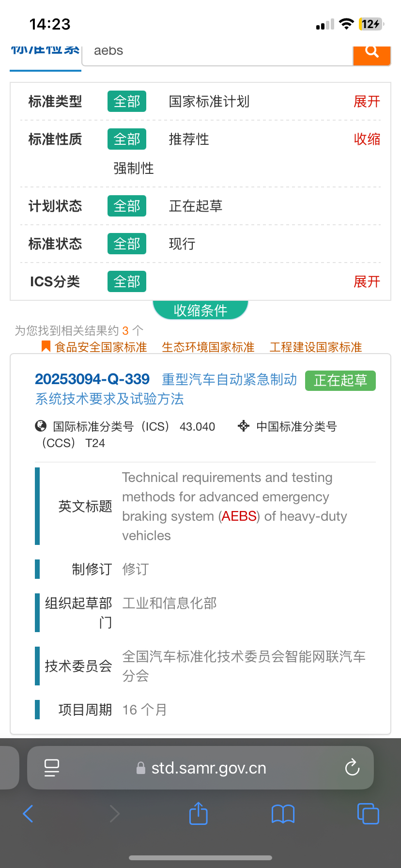The height and width of the screenshot is (868, 401).
Task: Select 推荐性 standard nature filter
Action: point(189,139)
